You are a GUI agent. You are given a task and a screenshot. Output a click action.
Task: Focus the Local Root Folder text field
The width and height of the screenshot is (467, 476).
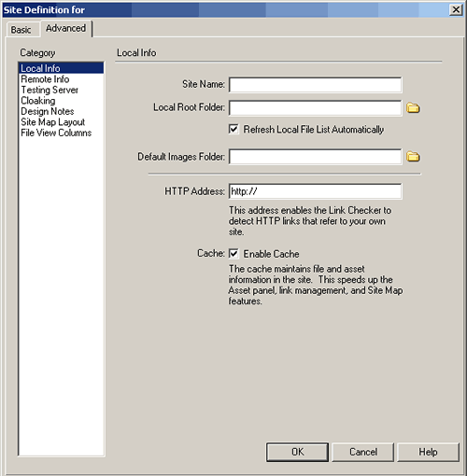315,108
